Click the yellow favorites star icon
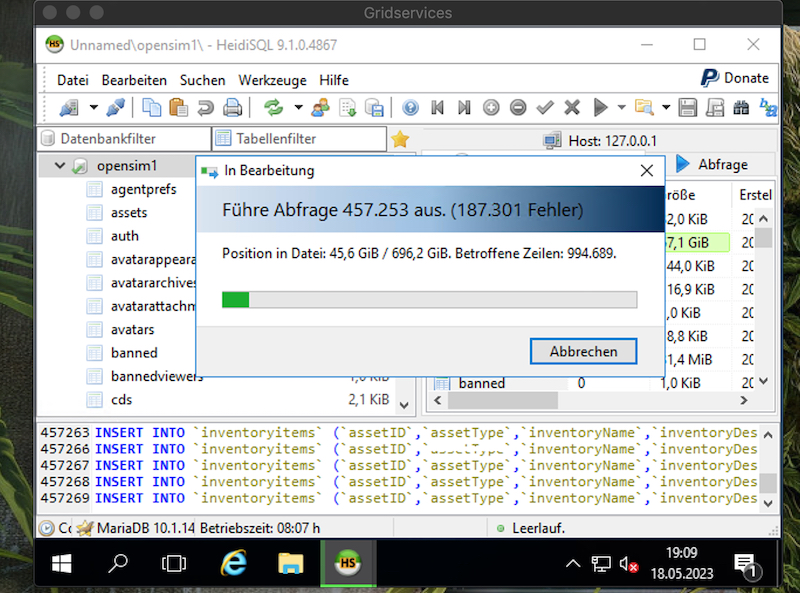 (x=400, y=139)
